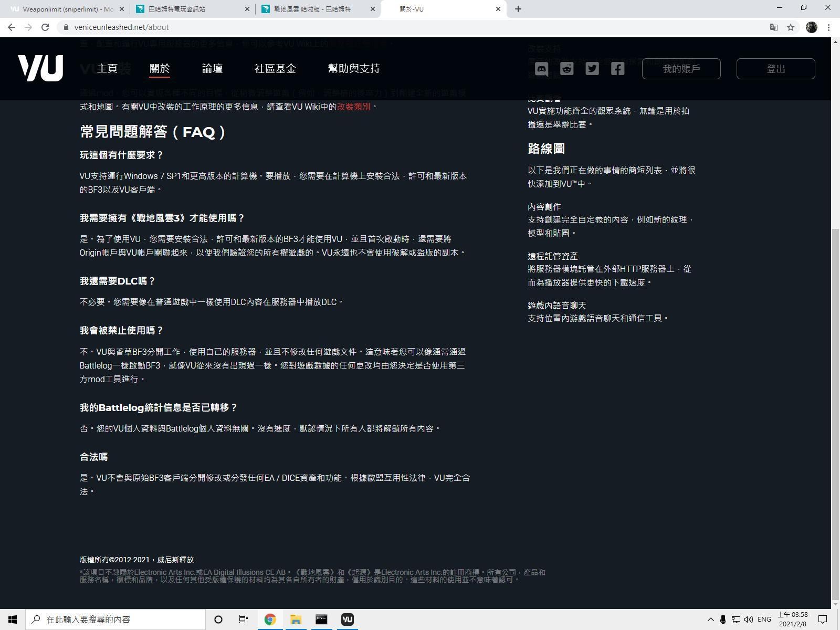The height and width of the screenshot is (630, 840).
Task: Click the 登出 button
Action: (775, 69)
